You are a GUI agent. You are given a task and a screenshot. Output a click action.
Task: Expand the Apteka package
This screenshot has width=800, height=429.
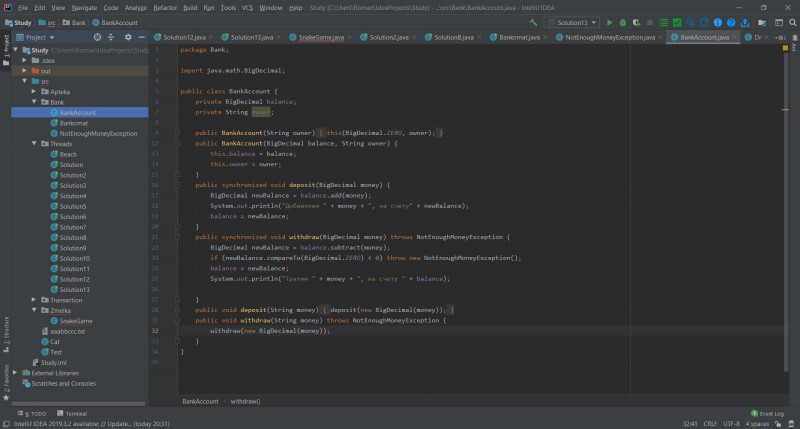tap(34, 91)
